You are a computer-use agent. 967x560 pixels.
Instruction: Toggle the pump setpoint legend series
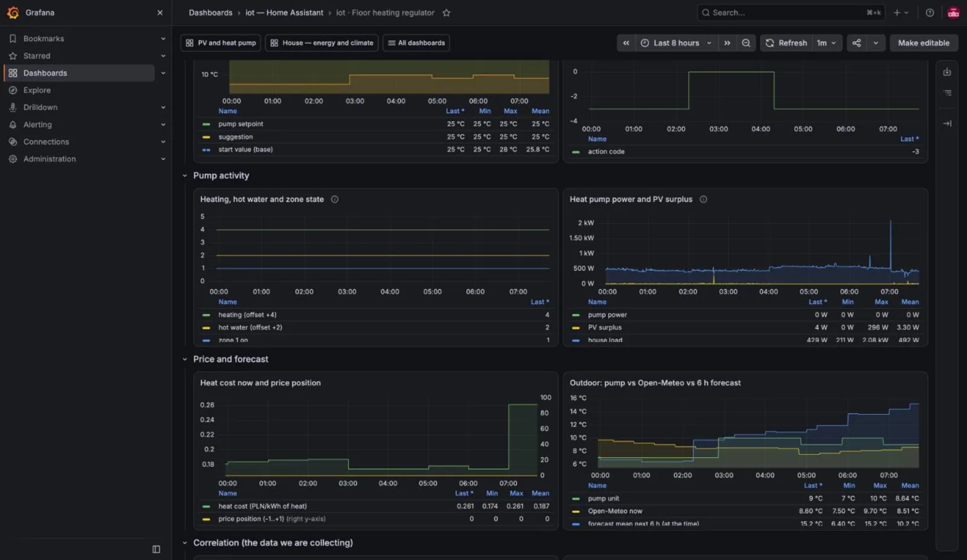click(241, 124)
